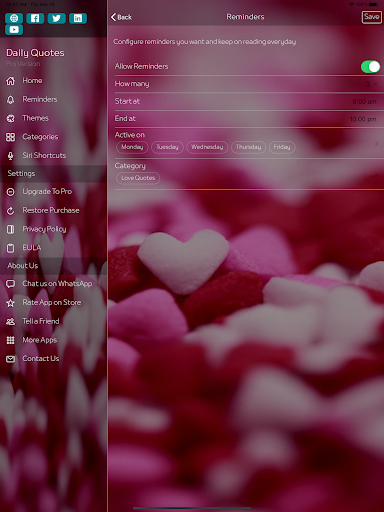Image resolution: width=384 pixels, height=512 pixels.
Task: Open Themes in the sidebar
Action: pyautogui.click(x=35, y=118)
